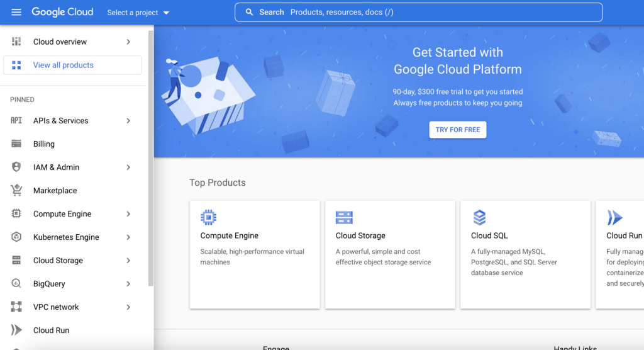Click the BigQuery magnifier icon

pyautogui.click(x=16, y=284)
